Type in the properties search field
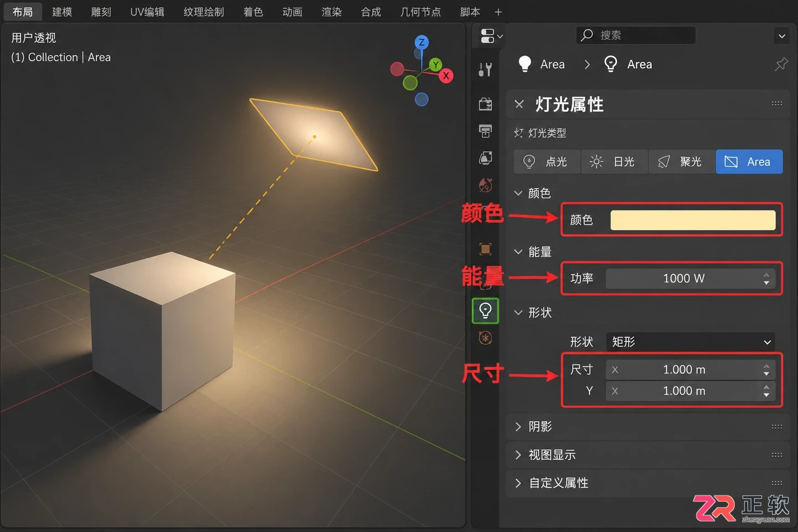The image size is (798, 532). coord(636,35)
